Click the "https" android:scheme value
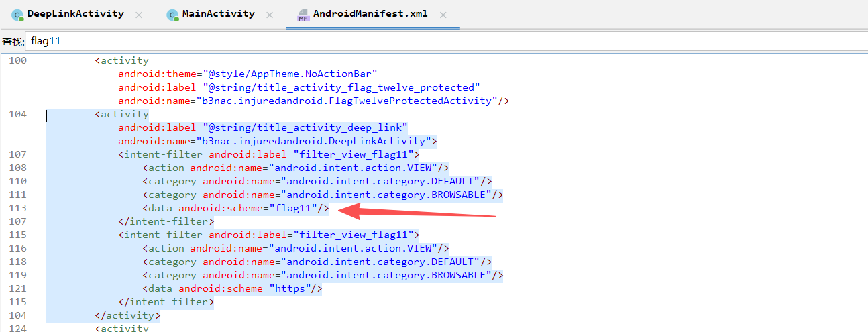The image size is (868, 332). 290,289
